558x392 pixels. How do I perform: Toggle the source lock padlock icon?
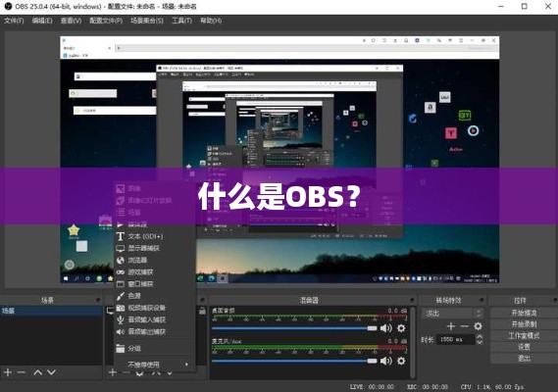coord(202,311)
